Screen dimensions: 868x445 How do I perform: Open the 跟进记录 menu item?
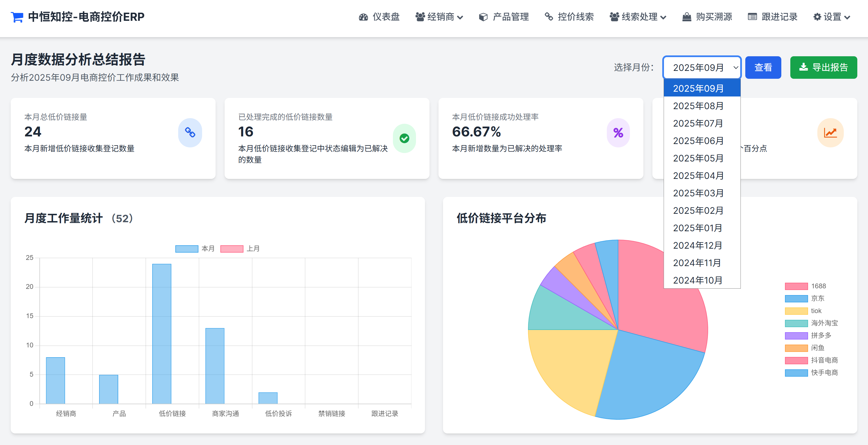click(x=772, y=17)
